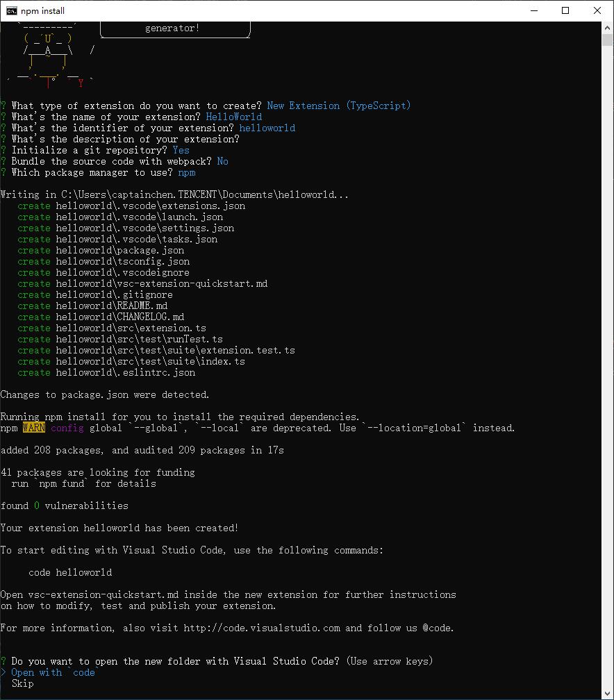Choose the "Skip" option
This screenshot has width=614, height=700.
pos(23,683)
